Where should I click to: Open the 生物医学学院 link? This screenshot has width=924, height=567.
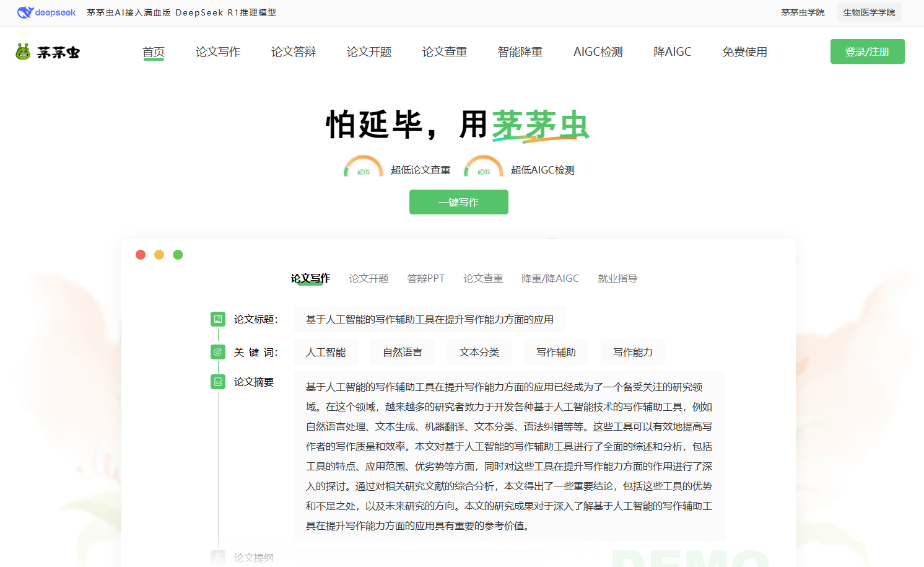coord(869,12)
